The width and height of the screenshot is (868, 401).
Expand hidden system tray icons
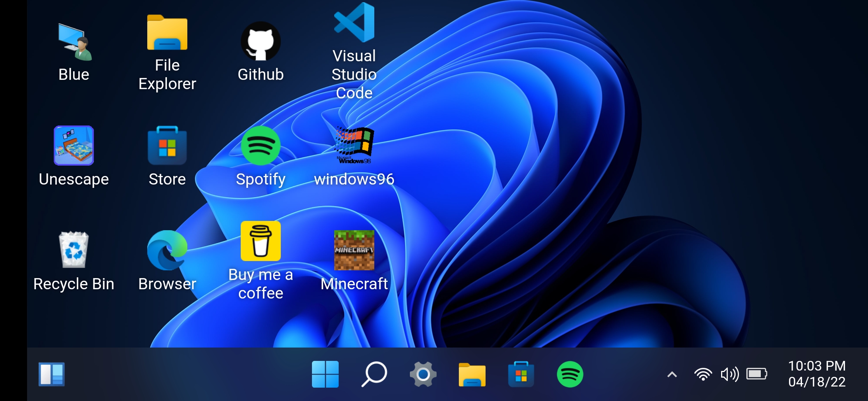point(671,375)
